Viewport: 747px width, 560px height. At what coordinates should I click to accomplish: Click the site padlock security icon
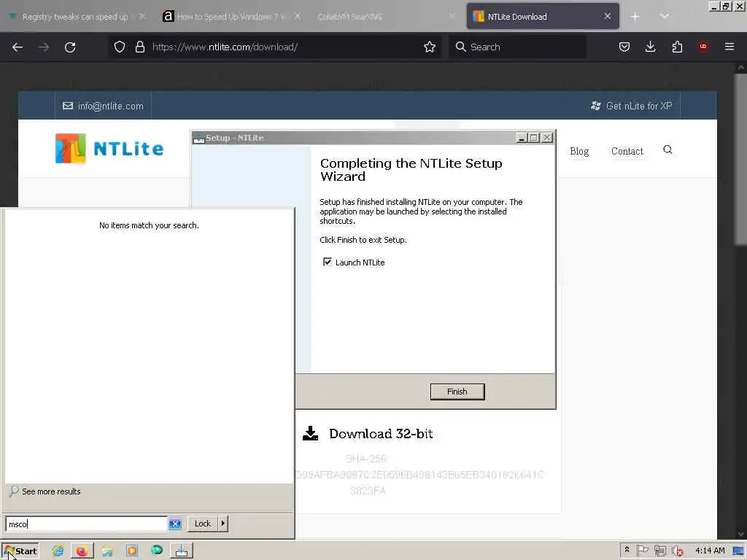coord(139,47)
